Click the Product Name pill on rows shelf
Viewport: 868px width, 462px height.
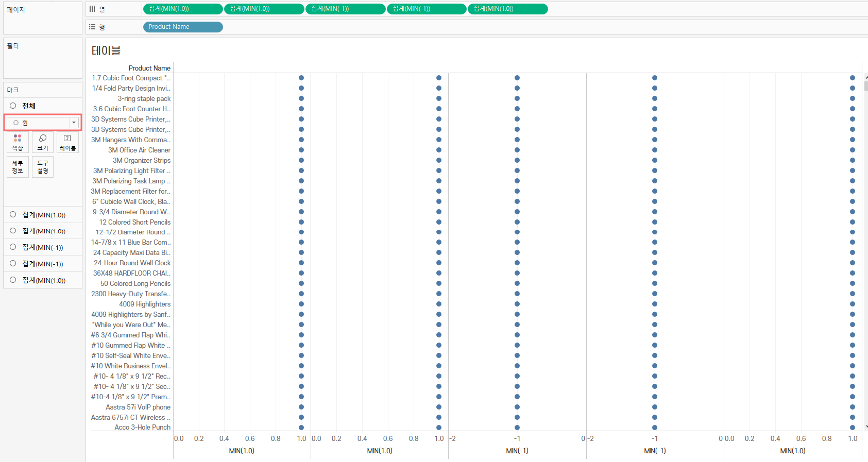(183, 27)
